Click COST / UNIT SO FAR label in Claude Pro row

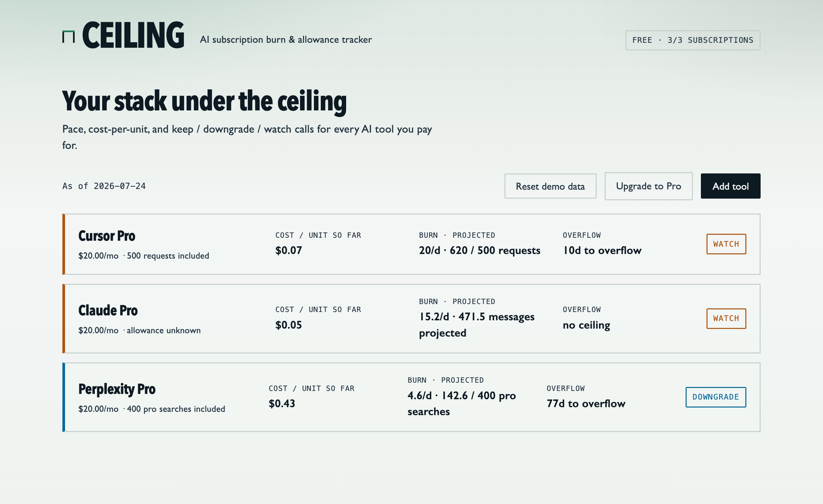[318, 310]
